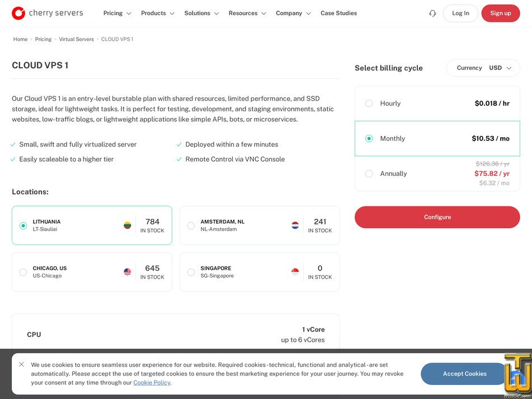Go to the Home breadcrumb
This screenshot has width=532, height=399.
click(20, 39)
